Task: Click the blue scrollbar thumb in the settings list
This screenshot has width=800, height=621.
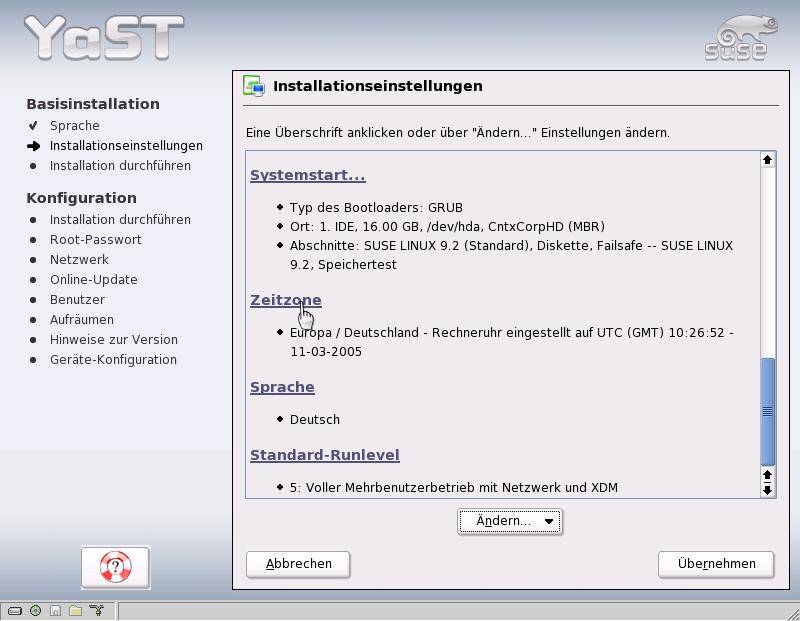Action: click(767, 411)
